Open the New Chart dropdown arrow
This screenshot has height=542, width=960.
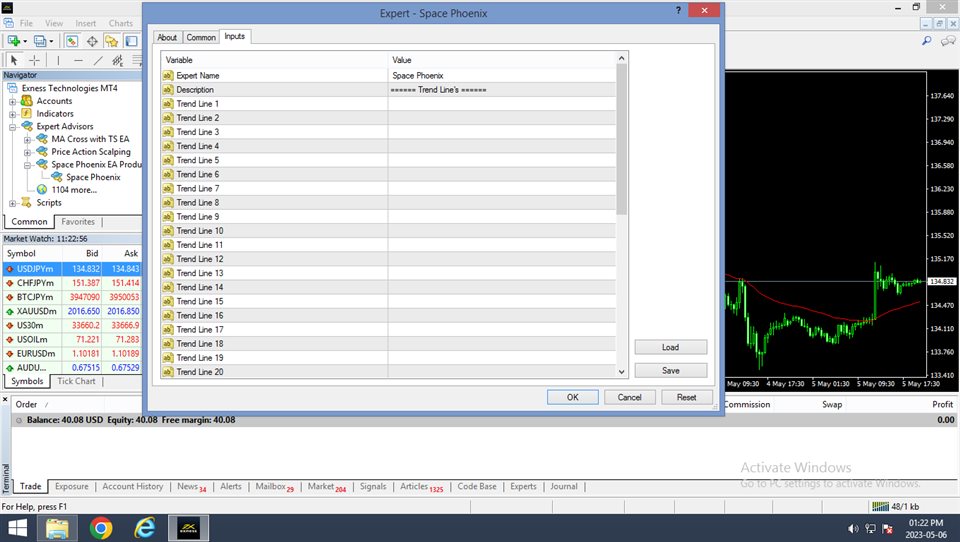coord(24,42)
